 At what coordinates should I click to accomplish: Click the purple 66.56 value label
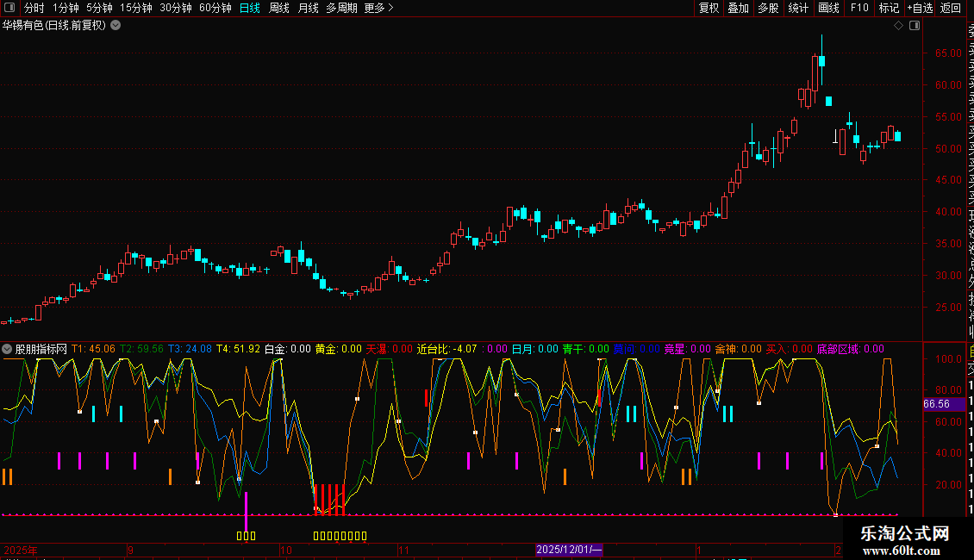[x=936, y=403]
